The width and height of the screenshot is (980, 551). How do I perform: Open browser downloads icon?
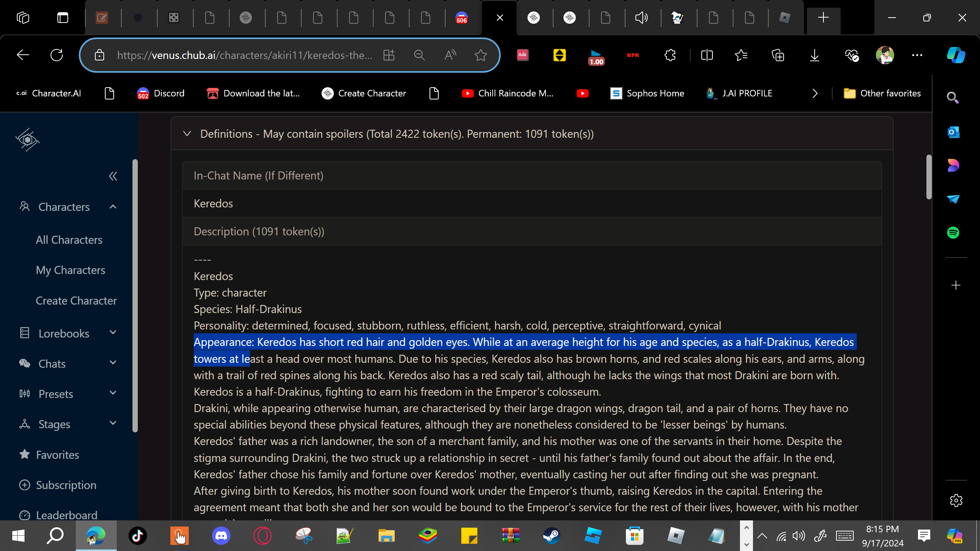coord(814,55)
